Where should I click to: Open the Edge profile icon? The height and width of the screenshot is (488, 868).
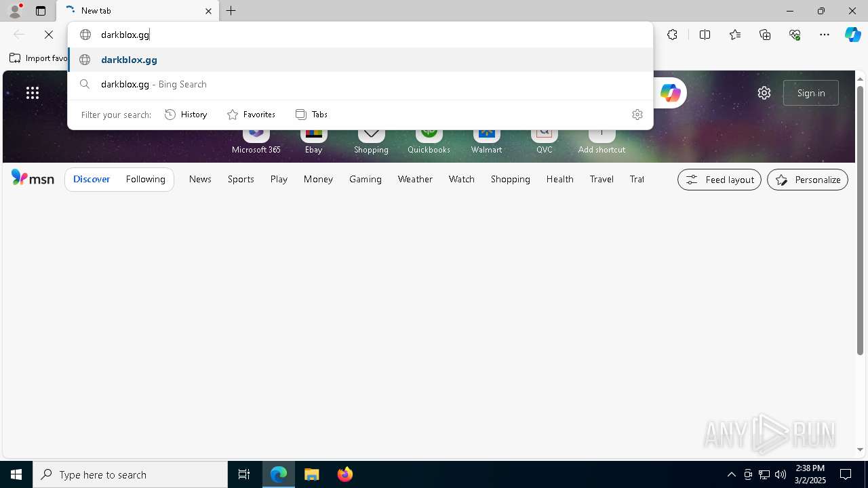(x=15, y=11)
